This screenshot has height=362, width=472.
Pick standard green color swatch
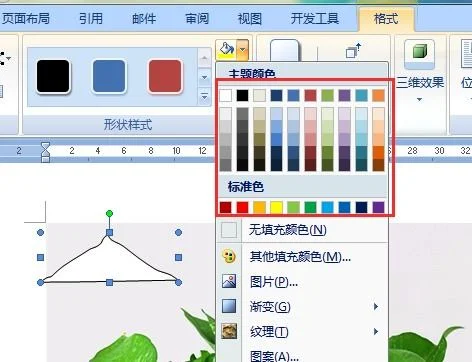pyautogui.click(x=310, y=207)
